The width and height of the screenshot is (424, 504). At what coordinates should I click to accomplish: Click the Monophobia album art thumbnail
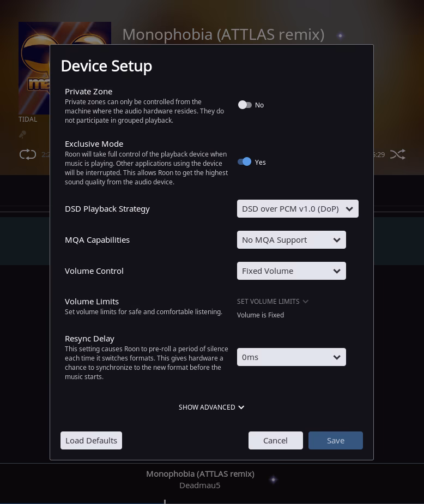tap(34, 68)
